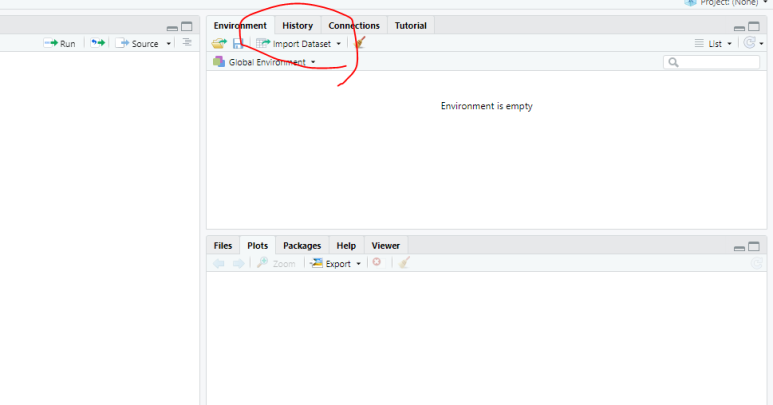773x405 pixels.
Task: Minimize the Plots pane
Action: click(739, 248)
